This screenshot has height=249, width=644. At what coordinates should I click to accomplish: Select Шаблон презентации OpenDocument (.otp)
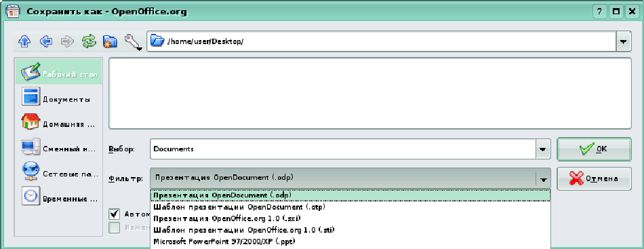click(x=350, y=207)
